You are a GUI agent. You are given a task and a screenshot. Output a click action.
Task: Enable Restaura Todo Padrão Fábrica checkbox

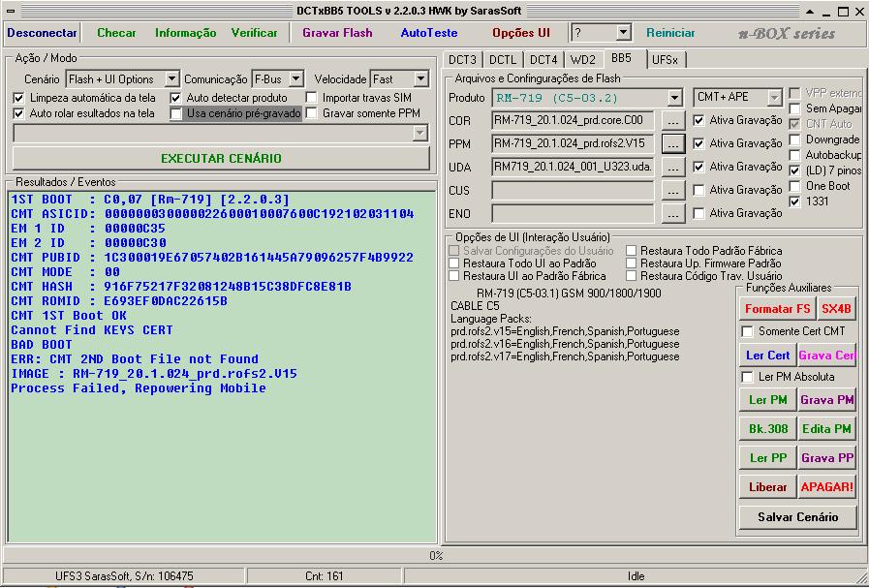[x=631, y=251]
